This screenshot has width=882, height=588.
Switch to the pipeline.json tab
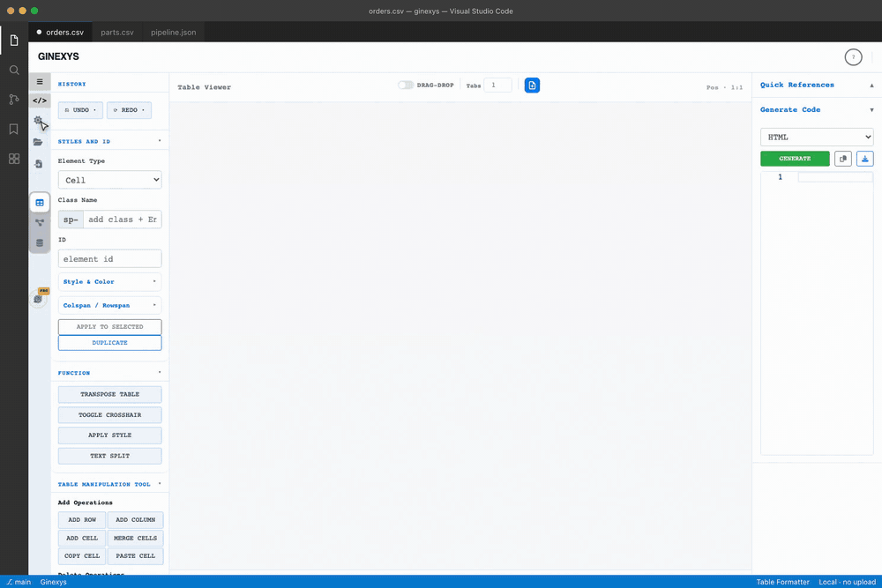point(173,32)
